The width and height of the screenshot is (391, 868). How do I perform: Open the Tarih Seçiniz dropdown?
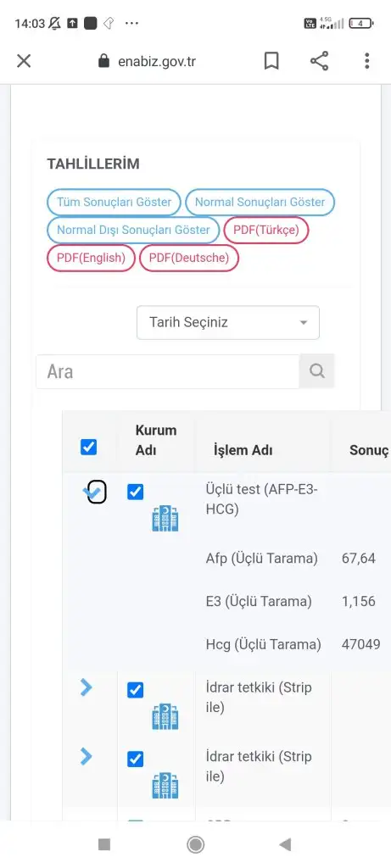(228, 322)
